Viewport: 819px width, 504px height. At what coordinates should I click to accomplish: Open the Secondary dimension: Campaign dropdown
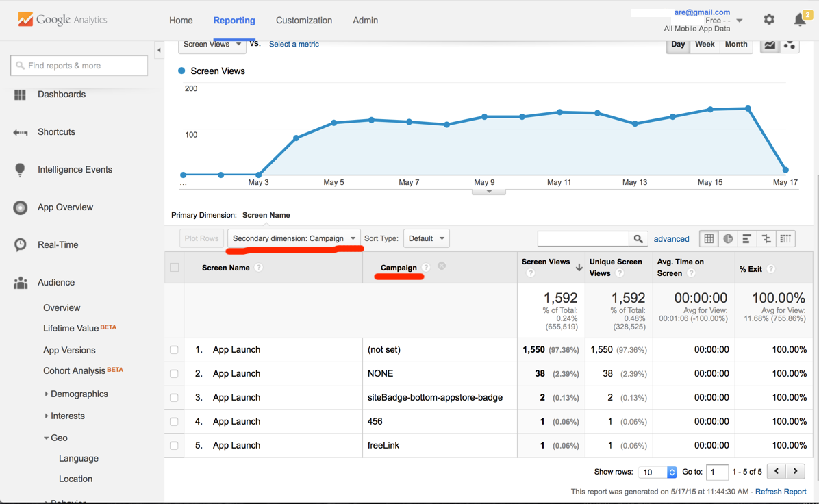tap(294, 238)
